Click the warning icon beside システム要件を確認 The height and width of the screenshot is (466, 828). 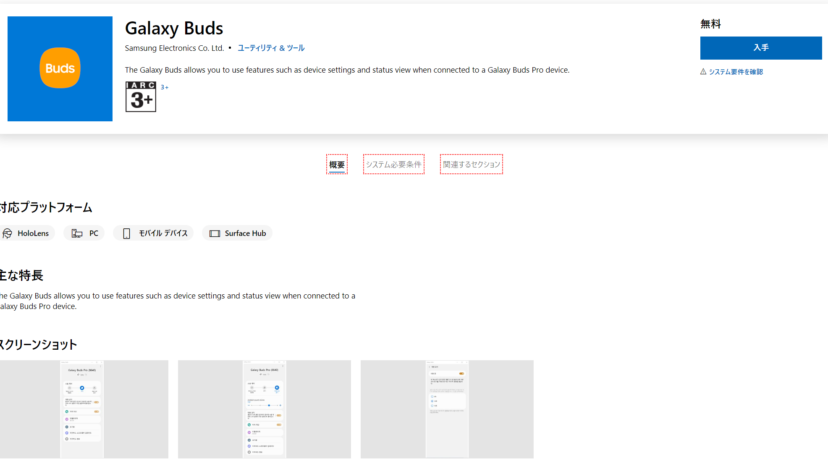703,72
